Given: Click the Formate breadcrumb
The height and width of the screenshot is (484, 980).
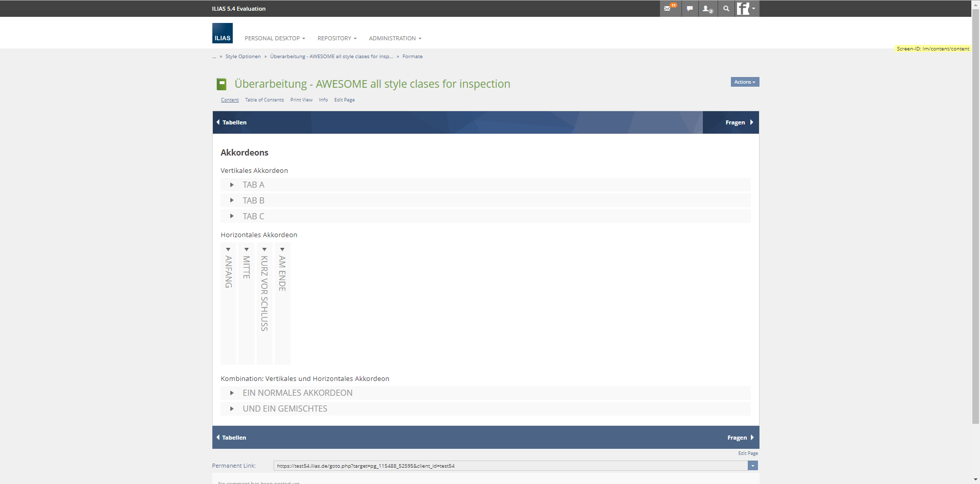Looking at the screenshot, I should (x=412, y=57).
